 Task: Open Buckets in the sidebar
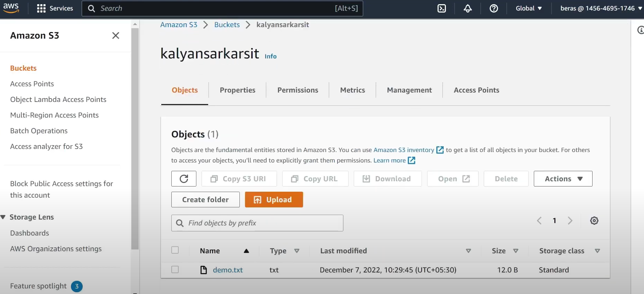tap(23, 68)
